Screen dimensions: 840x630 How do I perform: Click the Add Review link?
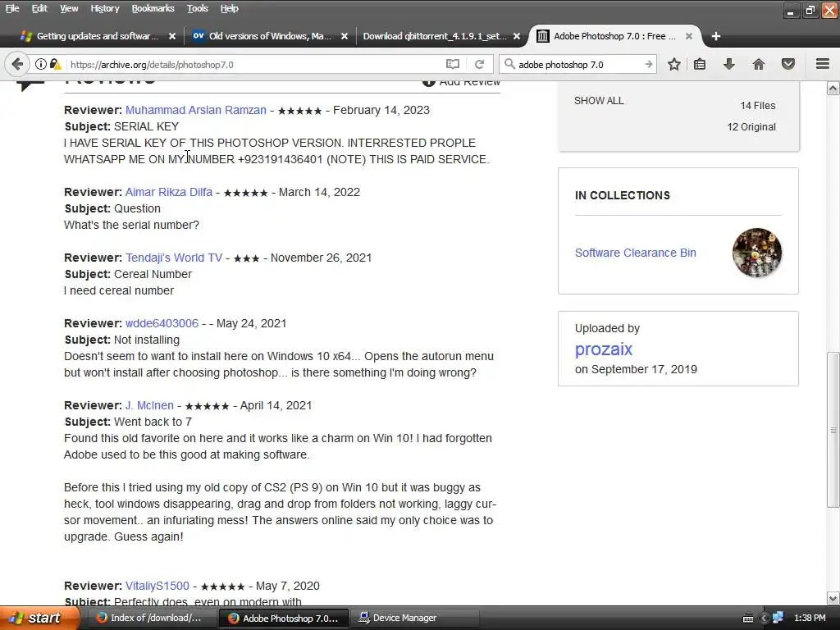[x=461, y=82]
